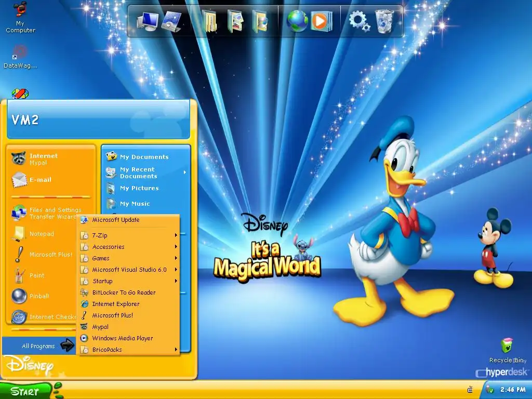The image size is (532, 399).
Task: Open Internet Mypal from the Start menu
Action: click(x=51, y=159)
